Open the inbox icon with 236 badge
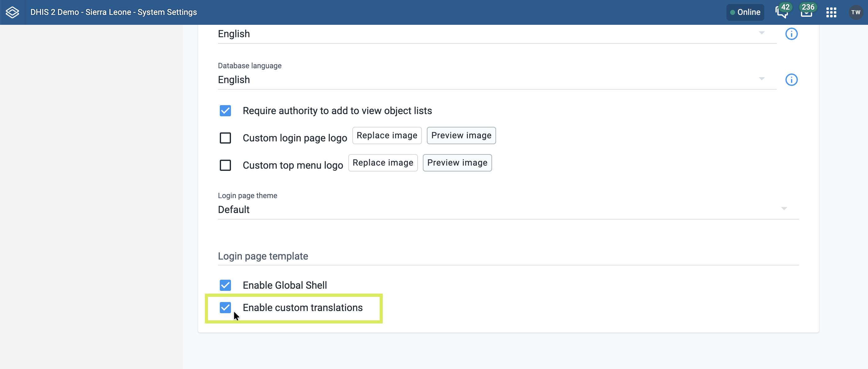The image size is (868, 369). pyautogui.click(x=807, y=12)
